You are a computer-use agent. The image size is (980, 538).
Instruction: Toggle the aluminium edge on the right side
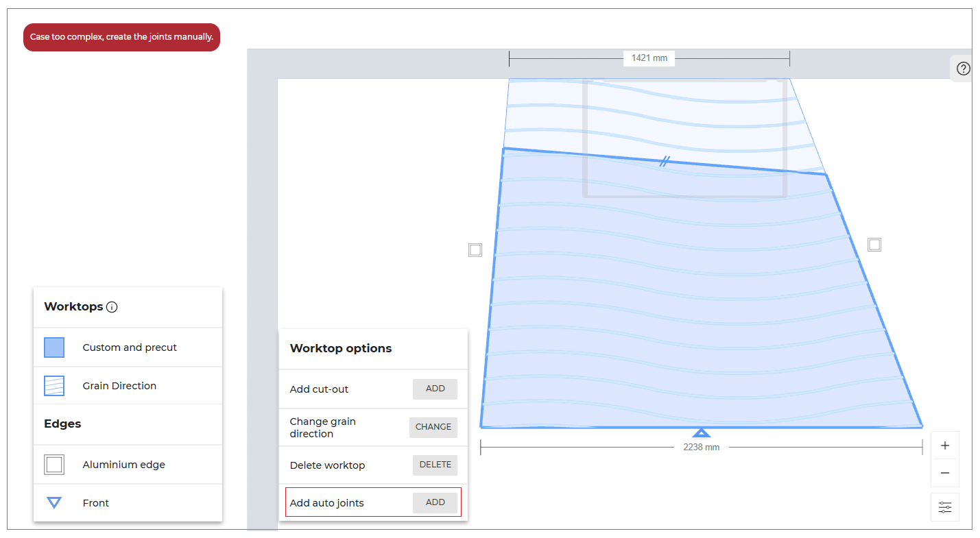point(874,245)
